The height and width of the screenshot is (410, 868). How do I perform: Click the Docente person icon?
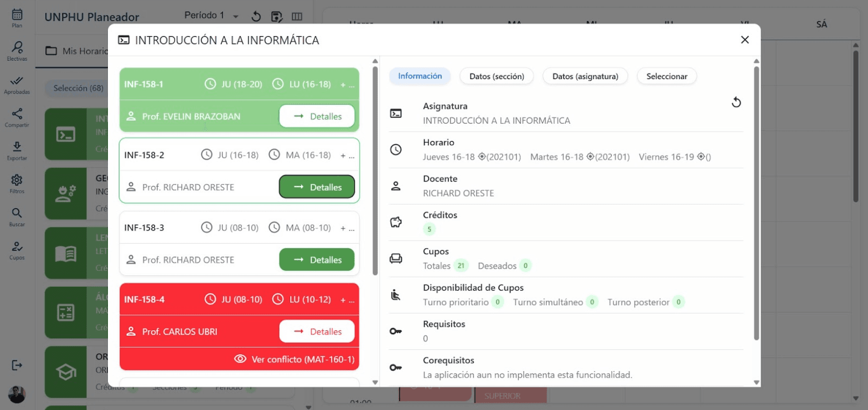click(396, 186)
